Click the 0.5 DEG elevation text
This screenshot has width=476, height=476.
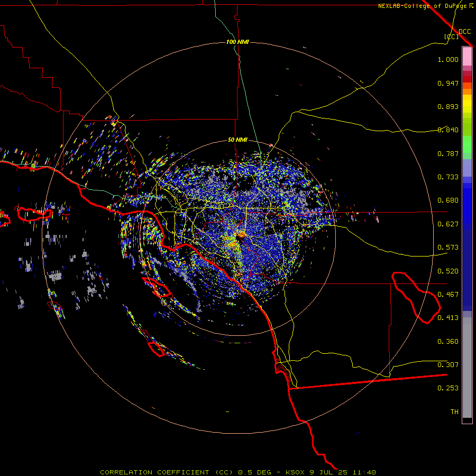[254, 472]
